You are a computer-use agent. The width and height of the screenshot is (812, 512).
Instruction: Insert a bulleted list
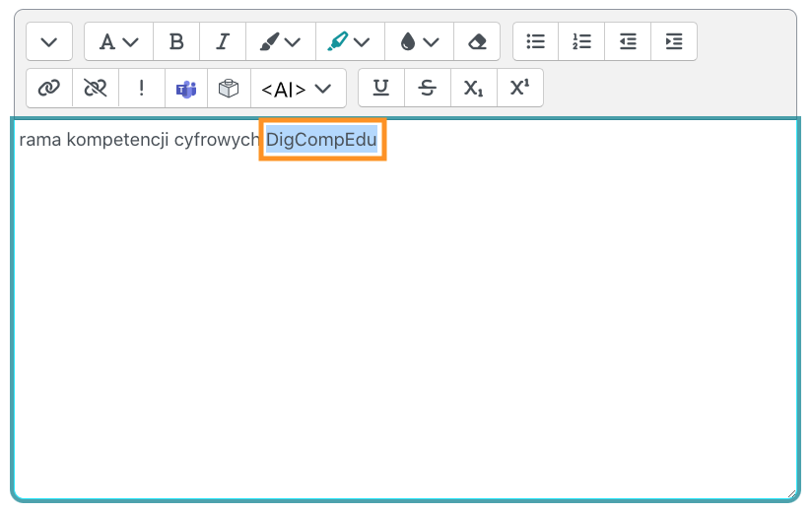click(536, 42)
